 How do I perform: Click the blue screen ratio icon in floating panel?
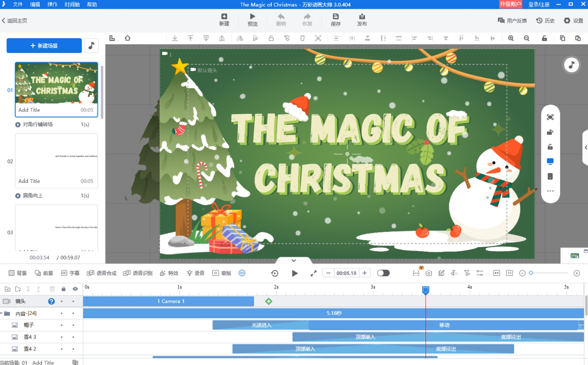(550, 161)
